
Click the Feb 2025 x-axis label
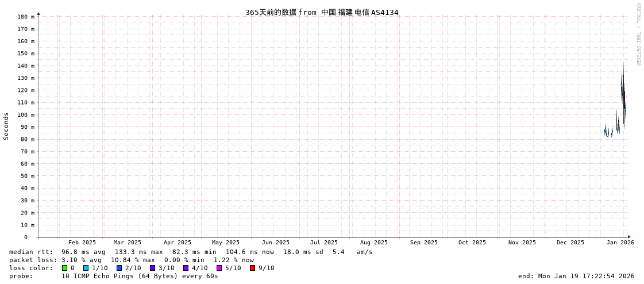[x=82, y=243]
